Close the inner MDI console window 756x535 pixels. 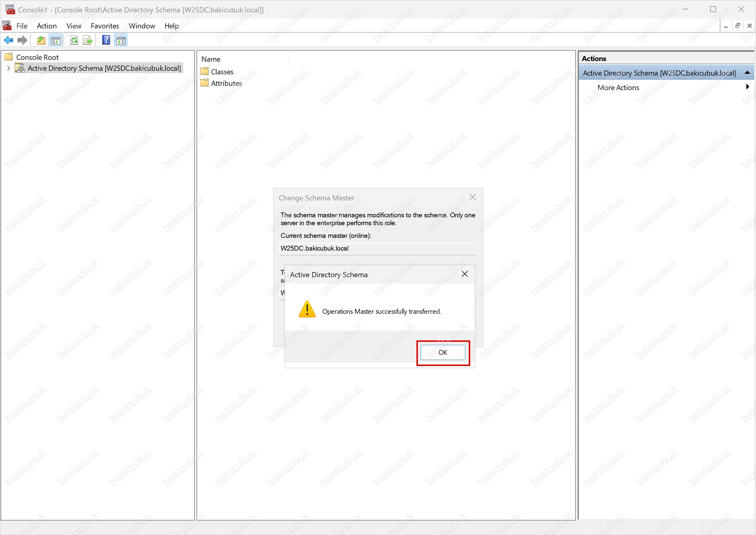[x=749, y=26]
